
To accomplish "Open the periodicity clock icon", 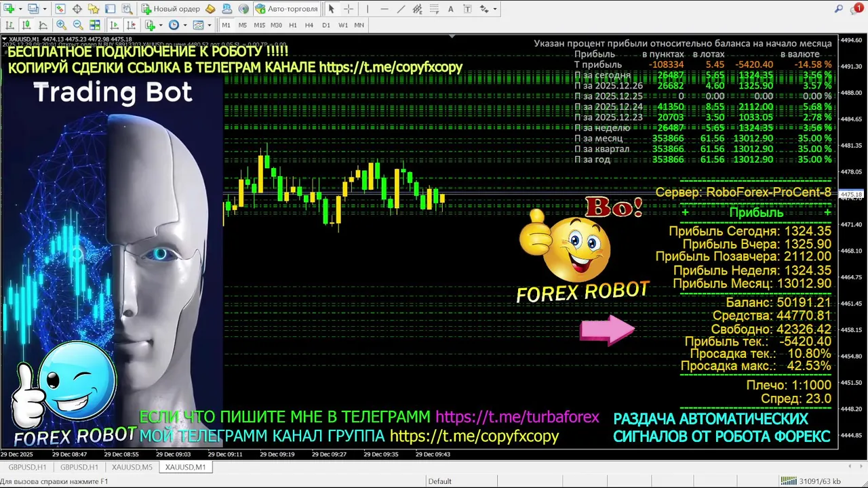I will [x=174, y=25].
